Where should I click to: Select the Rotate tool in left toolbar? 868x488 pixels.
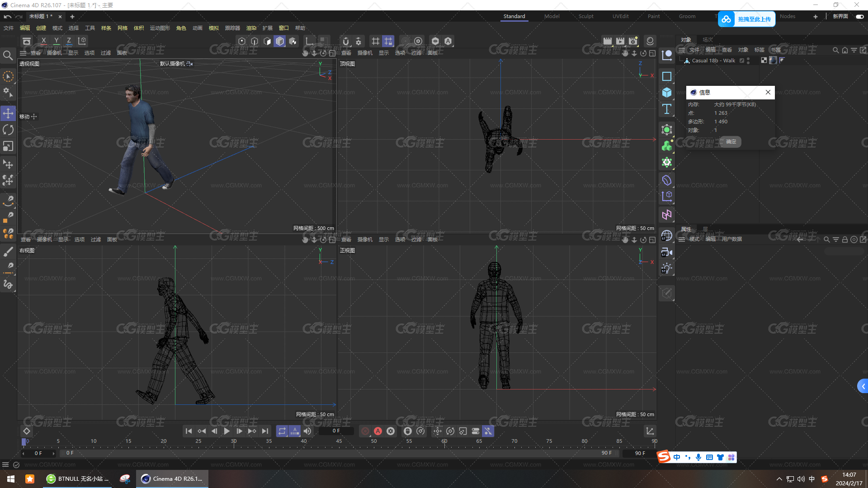pyautogui.click(x=8, y=130)
